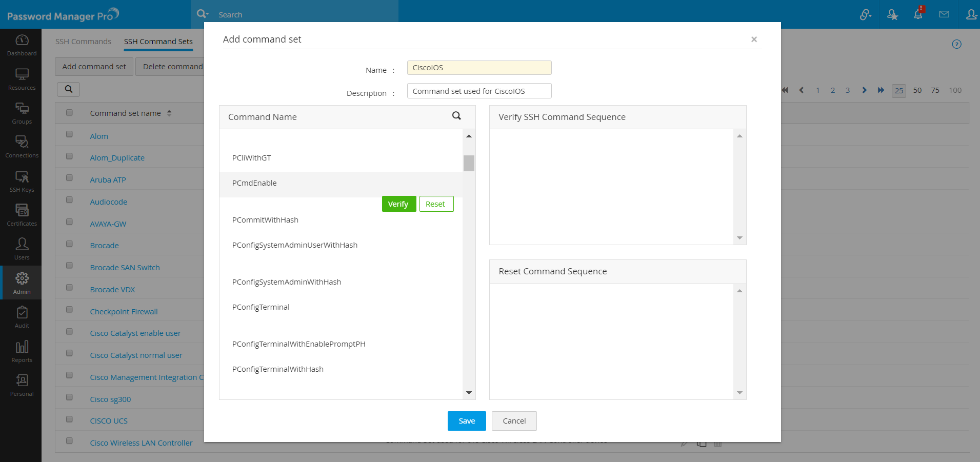This screenshot has width=980, height=462.
Task: Select PConfigTerminal in the command list
Action: click(261, 307)
